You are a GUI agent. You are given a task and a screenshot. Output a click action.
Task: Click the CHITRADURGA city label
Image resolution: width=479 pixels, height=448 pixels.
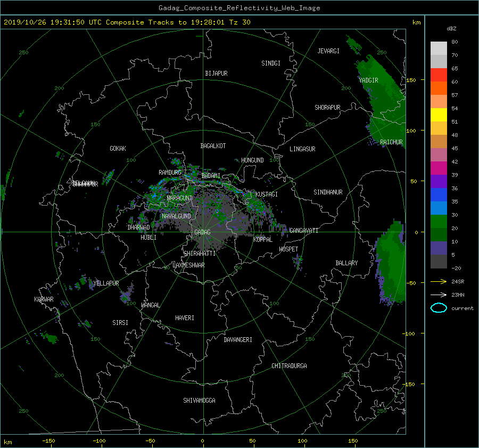(x=289, y=366)
